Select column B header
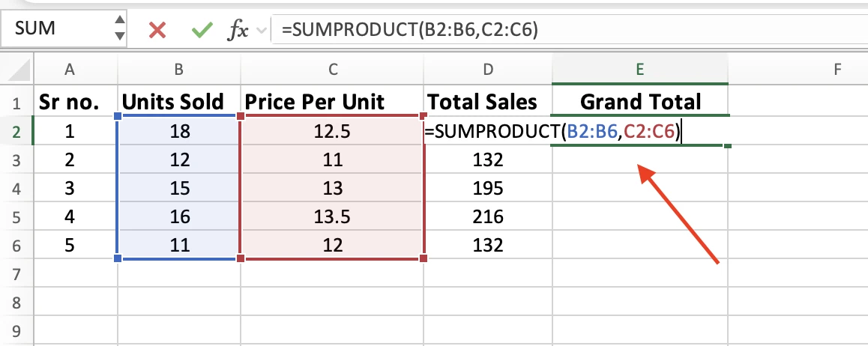This screenshot has width=868, height=346. point(179,69)
